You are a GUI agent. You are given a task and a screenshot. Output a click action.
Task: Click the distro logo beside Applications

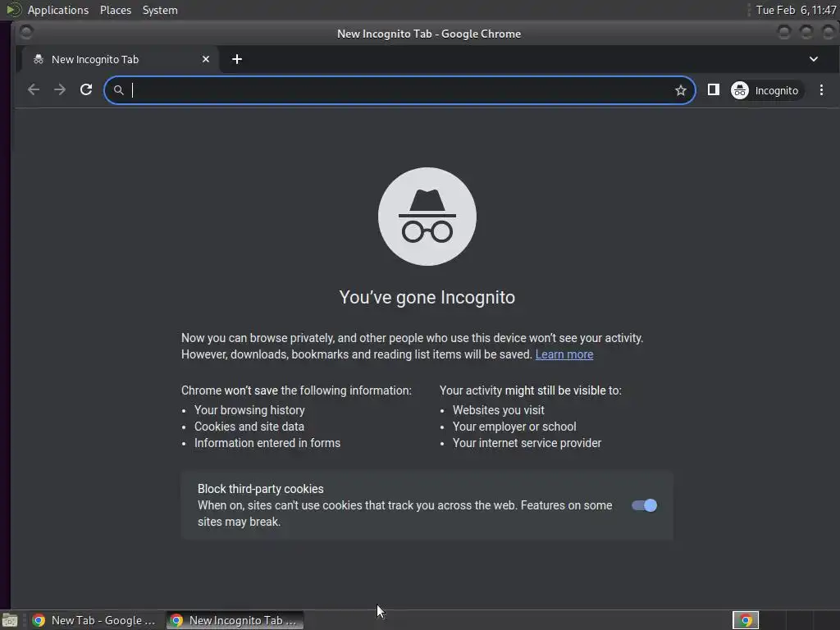13,9
